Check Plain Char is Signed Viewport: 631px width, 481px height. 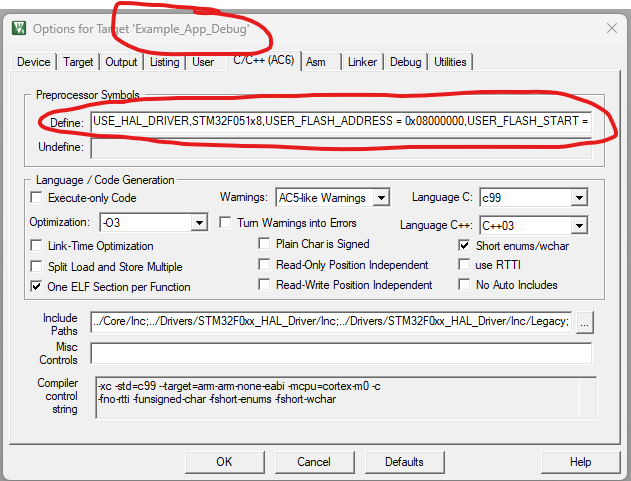point(265,244)
